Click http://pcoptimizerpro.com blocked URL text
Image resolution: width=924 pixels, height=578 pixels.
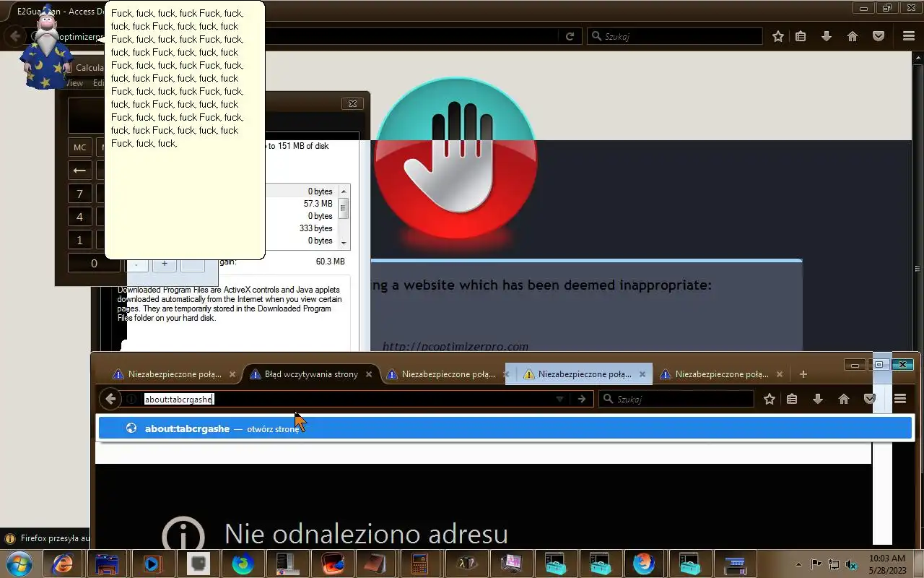(x=456, y=346)
